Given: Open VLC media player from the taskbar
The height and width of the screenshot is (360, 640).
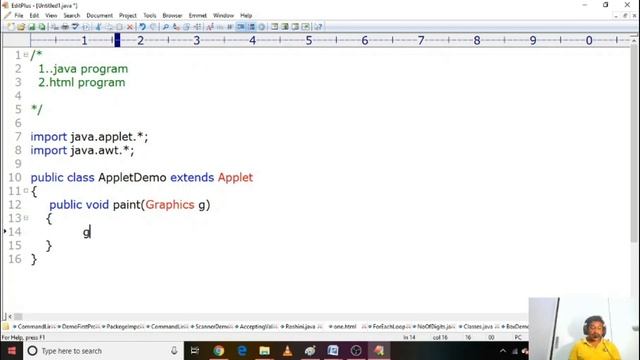Looking at the screenshot, I should click(287, 351).
